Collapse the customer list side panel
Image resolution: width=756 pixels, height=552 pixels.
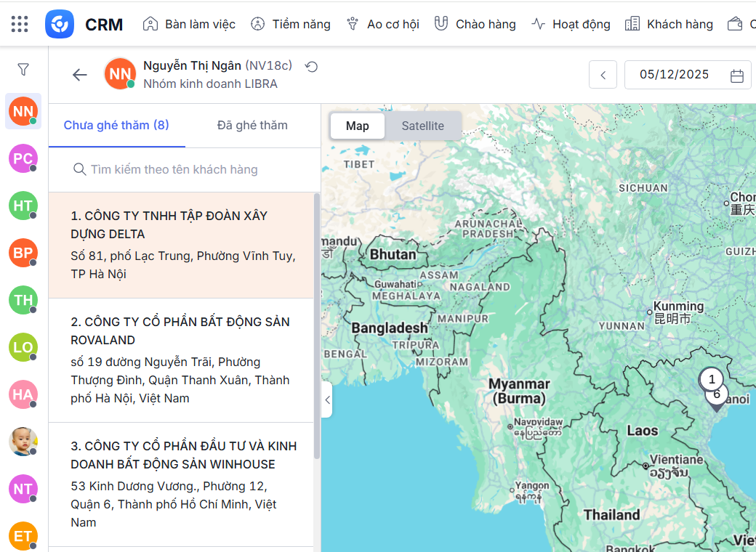pos(327,399)
